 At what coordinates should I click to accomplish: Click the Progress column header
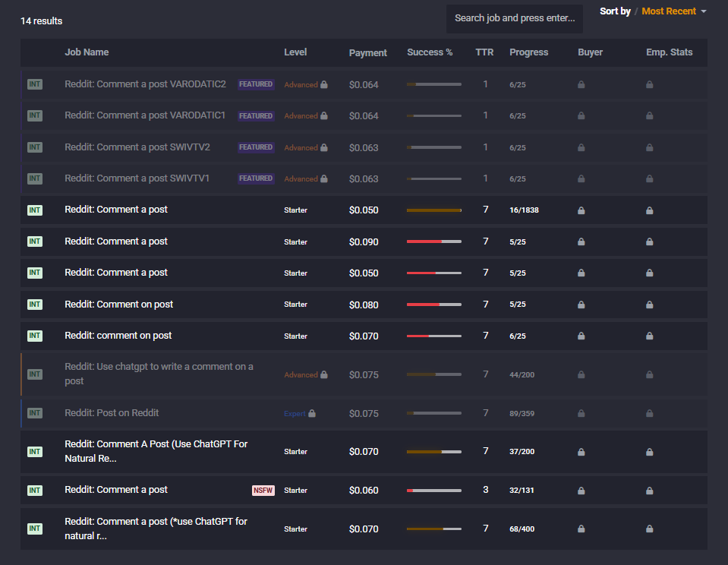[x=529, y=52]
